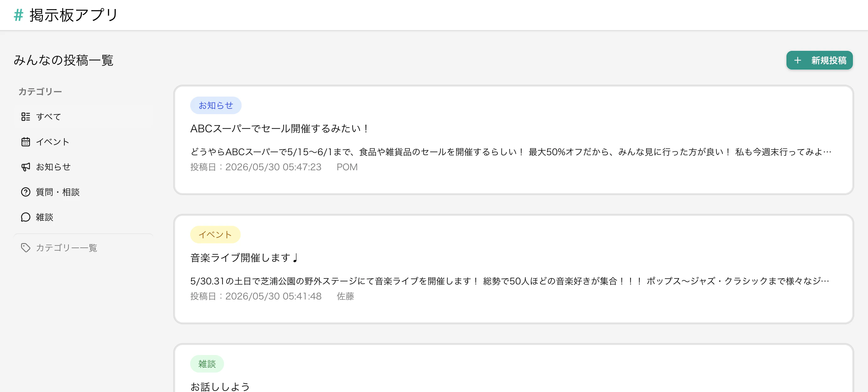868x392 pixels.
Task: Click the green hash logo icon
Action: (x=19, y=15)
